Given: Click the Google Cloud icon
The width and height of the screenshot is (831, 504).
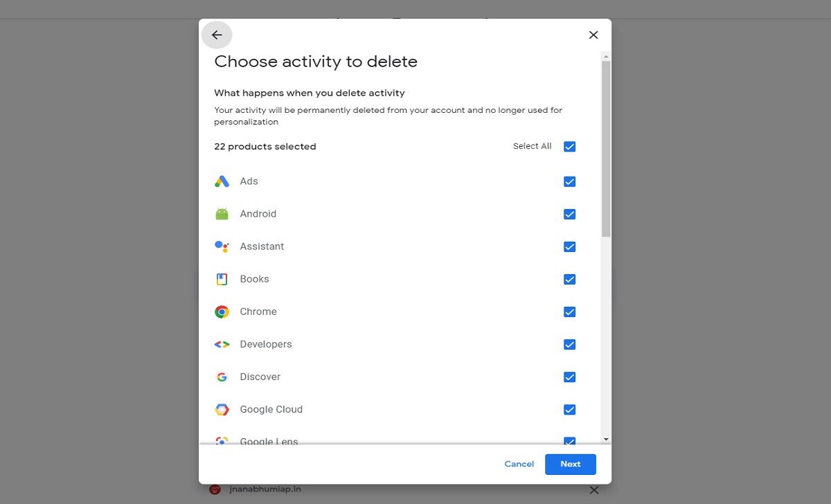Looking at the screenshot, I should (x=222, y=409).
